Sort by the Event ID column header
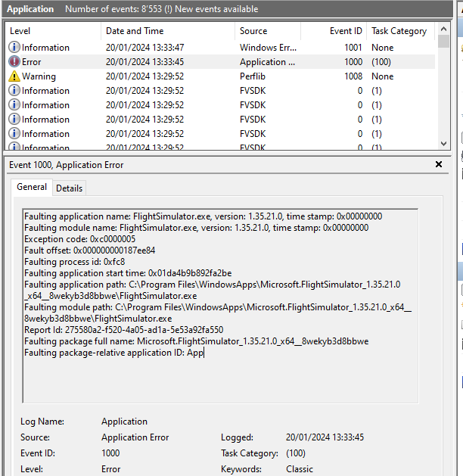The image size is (463, 476). point(334,31)
